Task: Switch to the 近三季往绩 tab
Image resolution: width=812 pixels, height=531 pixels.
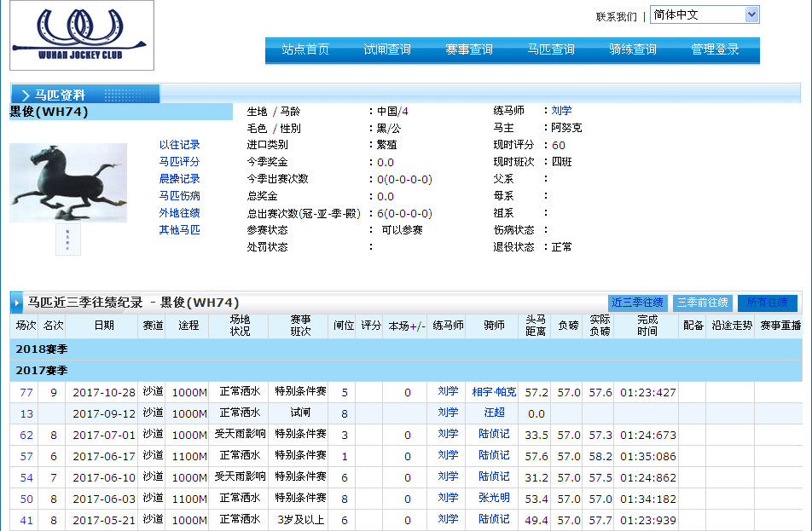Action: (637, 303)
